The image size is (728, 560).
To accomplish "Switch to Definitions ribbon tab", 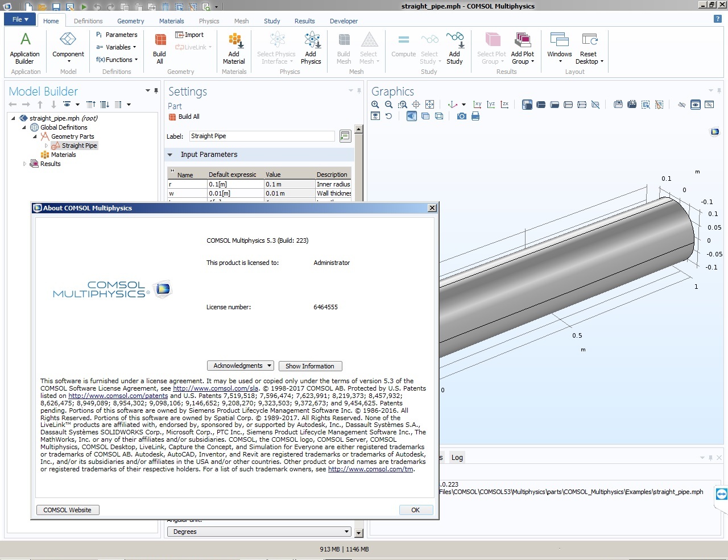I will (x=88, y=21).
